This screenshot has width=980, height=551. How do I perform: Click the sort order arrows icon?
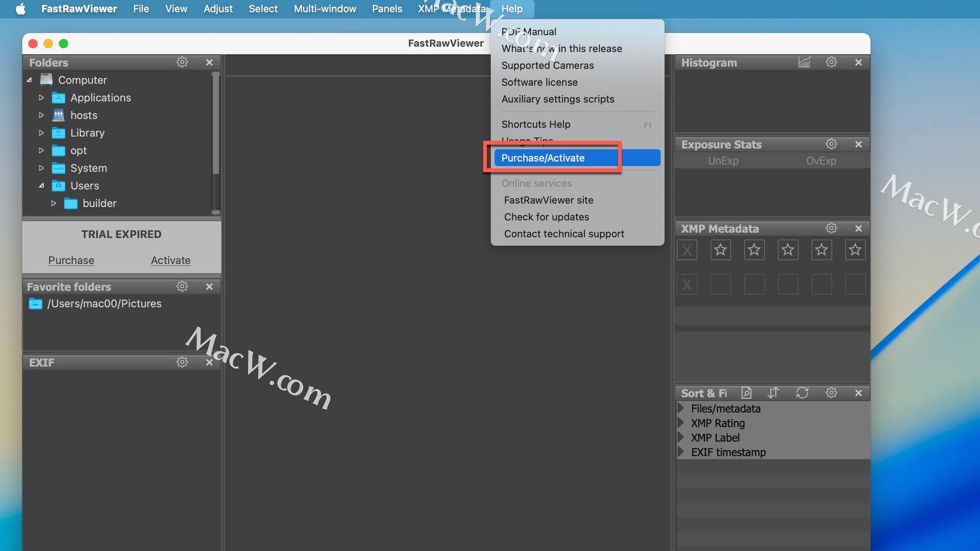tap(773, 393)
